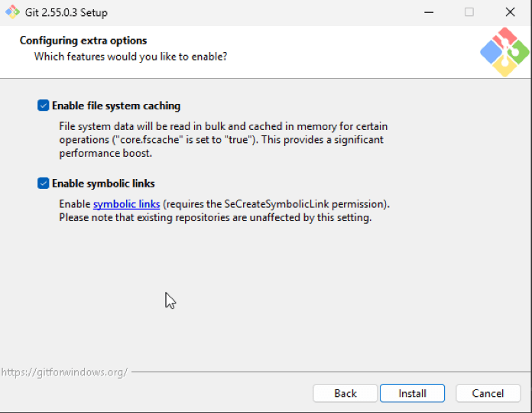Uncheck the file system caching checkbox
The image size is (532, 413).
(x=43, y=106)
